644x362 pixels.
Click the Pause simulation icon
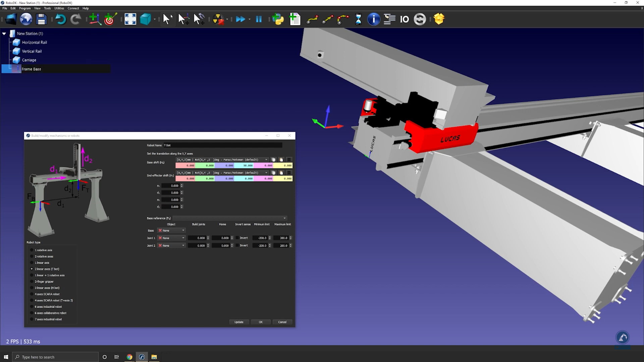(x=259, y=19)
